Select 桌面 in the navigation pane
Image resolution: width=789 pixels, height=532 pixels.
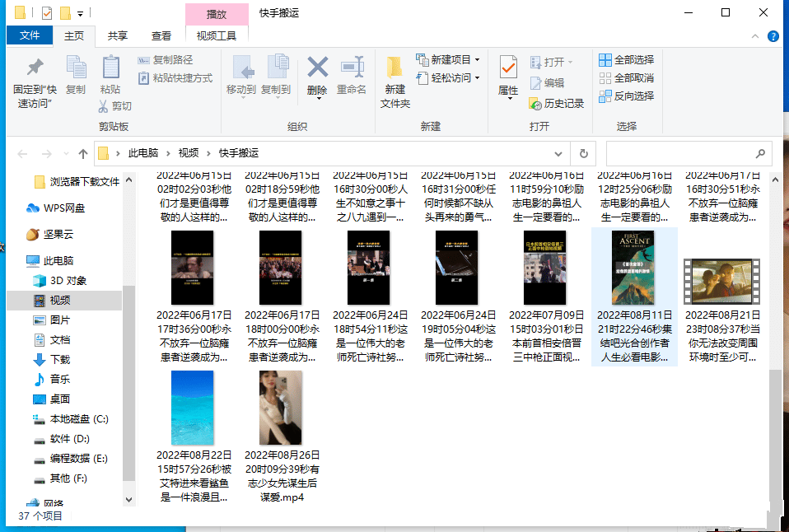tap(52, 399)
